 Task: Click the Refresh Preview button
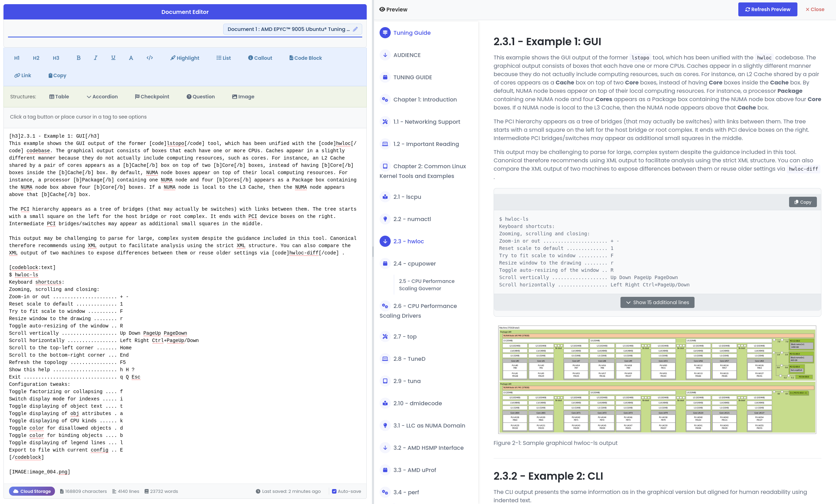click(x=768, y=9)
